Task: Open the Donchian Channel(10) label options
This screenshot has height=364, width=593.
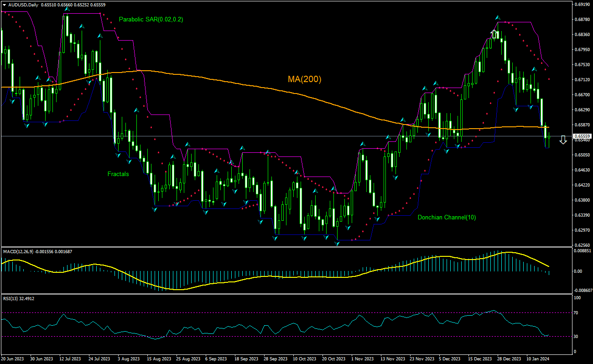Action: (447, 218)
